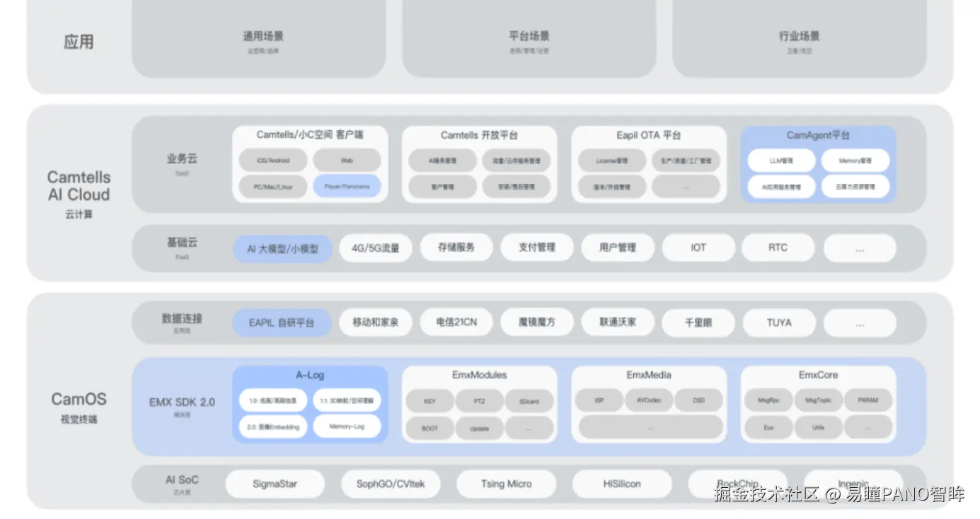The height and width of the screenshot is (519, 980).
Task: Click the AI服务管理 item in Camtells 开放平台
Action: point(442,160)
